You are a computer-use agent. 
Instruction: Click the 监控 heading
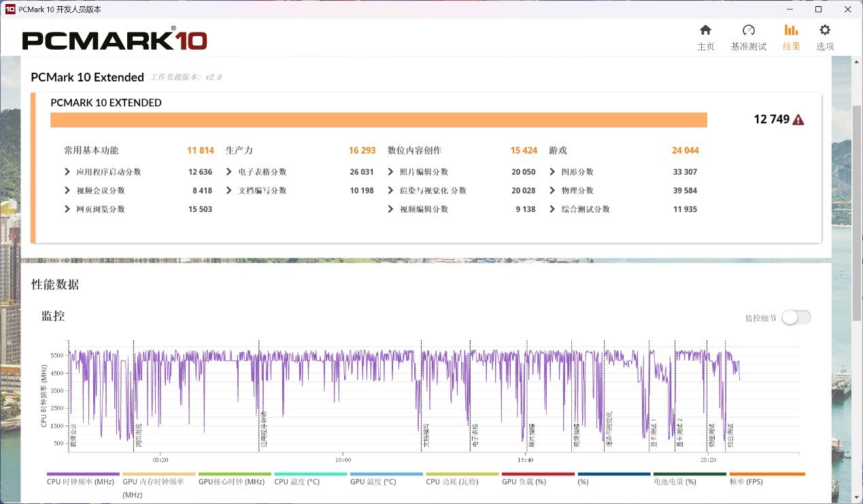(x=53, y=316)
